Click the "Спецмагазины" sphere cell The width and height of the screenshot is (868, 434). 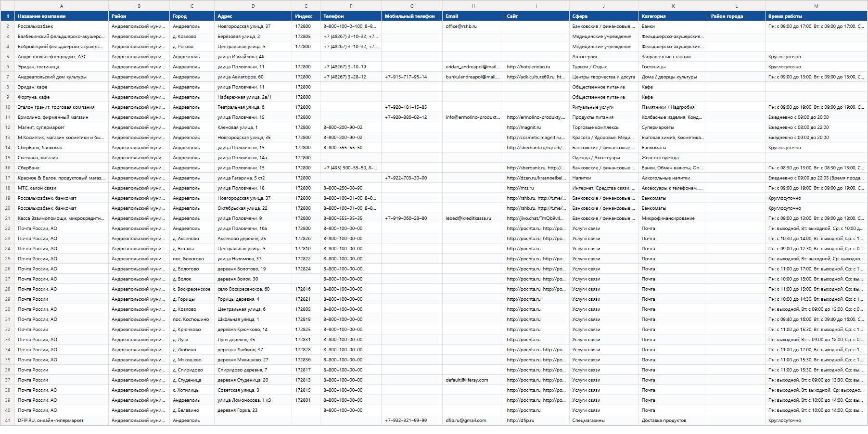pos(604,420)
